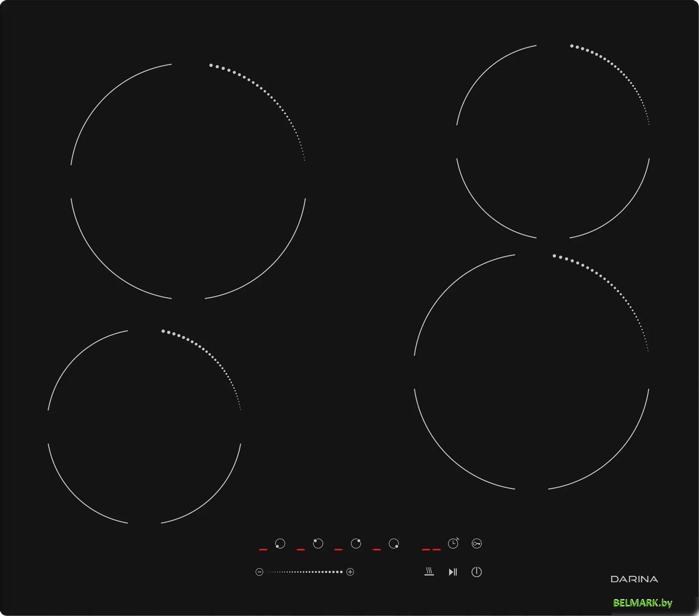This screenshot has height=616, width=699.
Task: Select the bottom-left burner zone icon
Action: tap(280, 544)
